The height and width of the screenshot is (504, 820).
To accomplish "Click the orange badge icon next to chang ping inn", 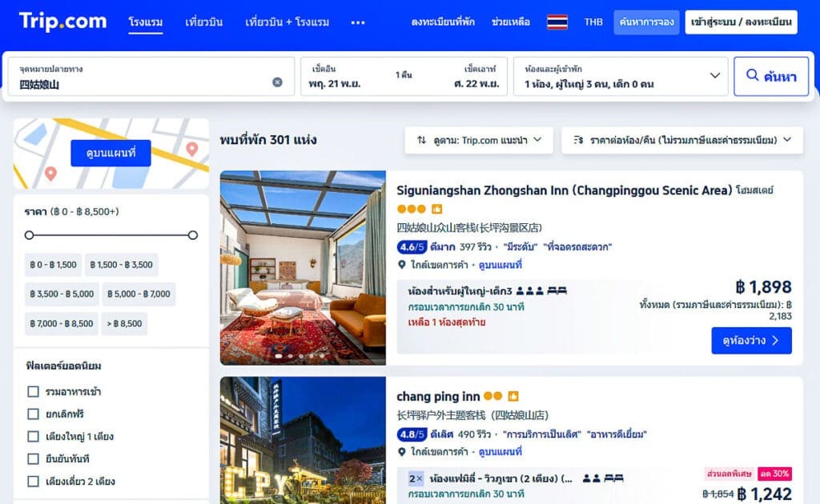I will click(x=513, y=397).
